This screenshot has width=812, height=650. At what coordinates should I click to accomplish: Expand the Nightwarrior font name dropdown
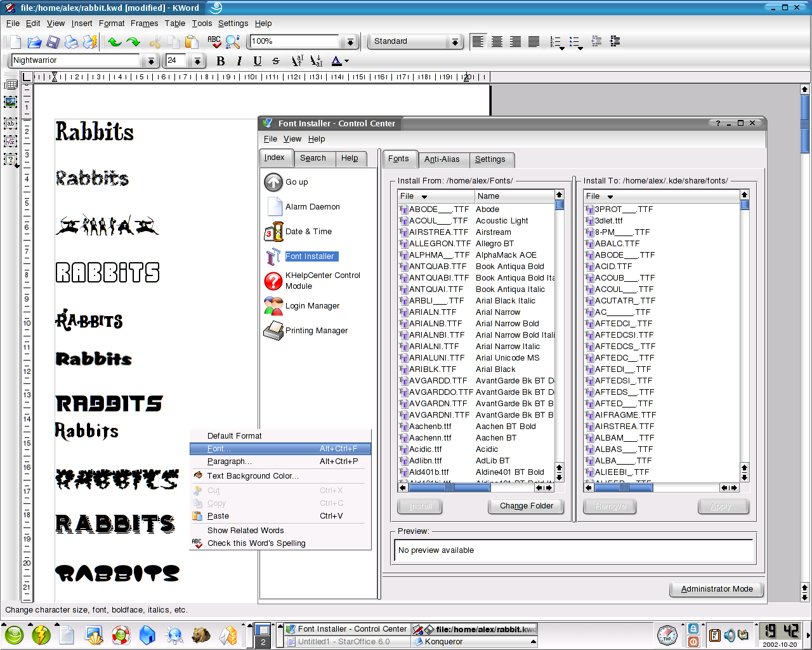click(x=151, y=61)
